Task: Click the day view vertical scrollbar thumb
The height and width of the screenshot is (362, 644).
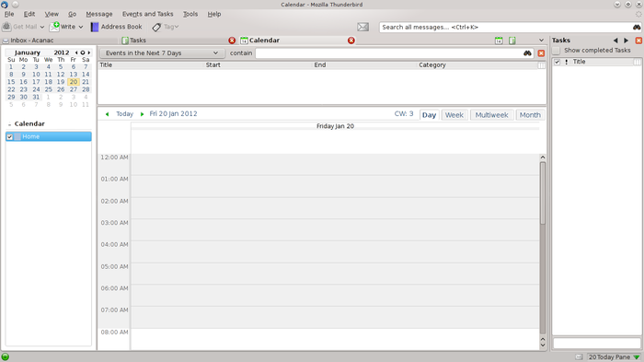Action: (x=543, y=193)
